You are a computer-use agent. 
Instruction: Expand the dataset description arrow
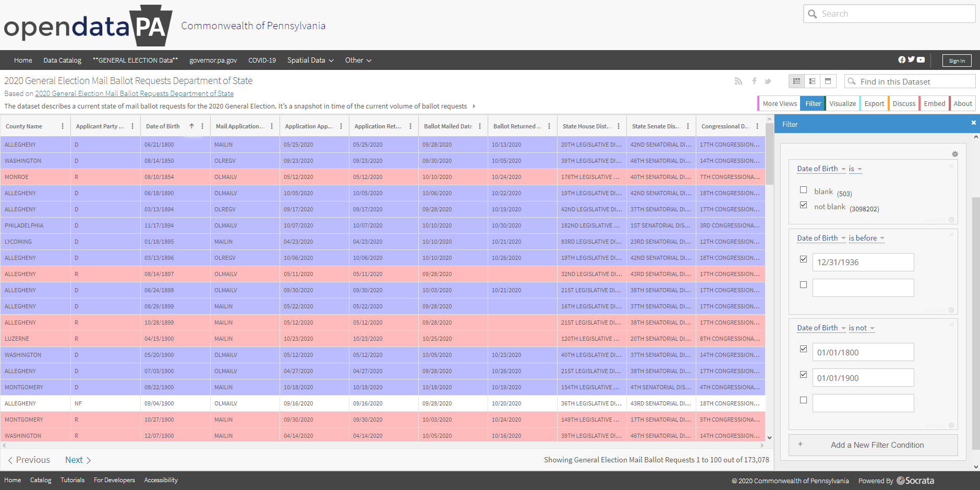tap(474, 106)
